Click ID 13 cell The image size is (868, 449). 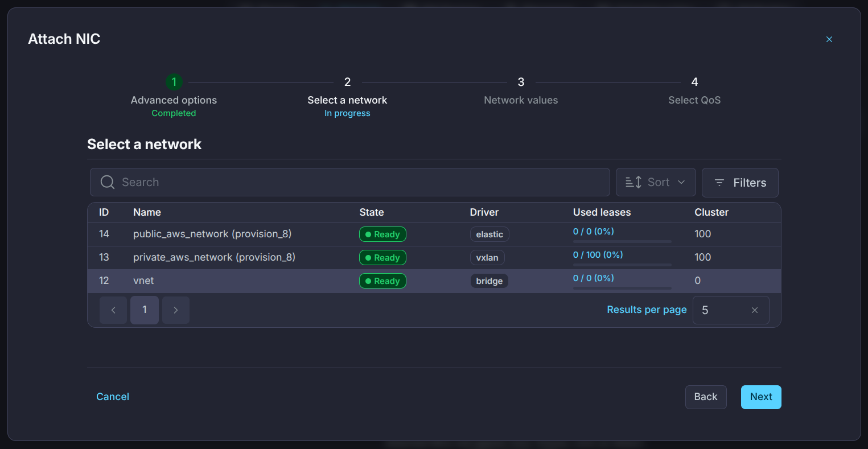click(x=104, y=257)
